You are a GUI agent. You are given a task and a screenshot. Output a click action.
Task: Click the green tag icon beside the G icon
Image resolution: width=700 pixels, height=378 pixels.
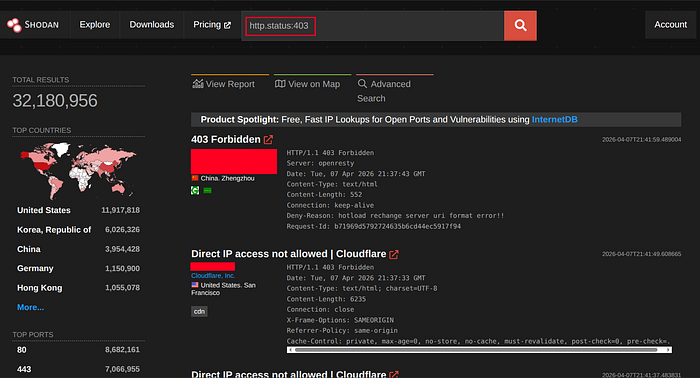208,191
